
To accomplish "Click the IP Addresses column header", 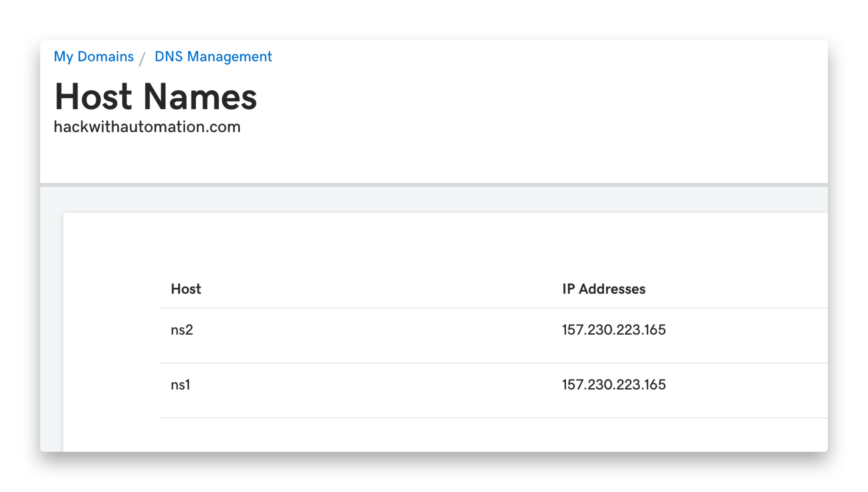I will tap(604, 289).
